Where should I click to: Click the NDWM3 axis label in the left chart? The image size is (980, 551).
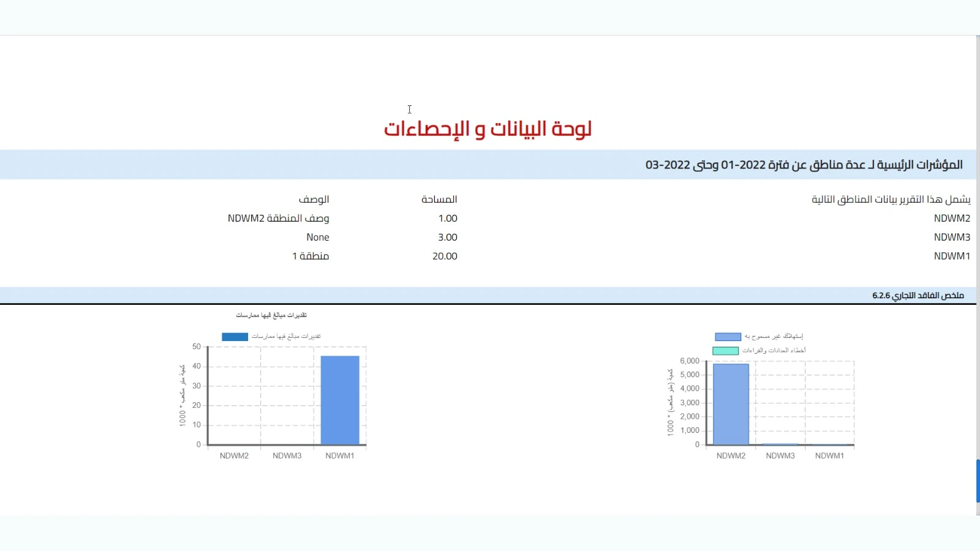(x=287, y=456)
